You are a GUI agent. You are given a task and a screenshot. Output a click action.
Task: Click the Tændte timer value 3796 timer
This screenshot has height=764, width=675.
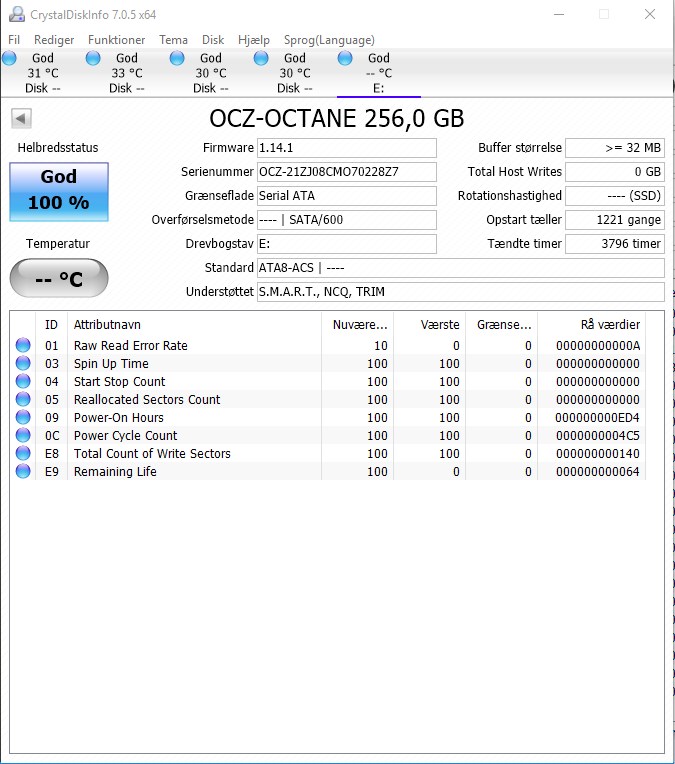(x=615, y=244)
